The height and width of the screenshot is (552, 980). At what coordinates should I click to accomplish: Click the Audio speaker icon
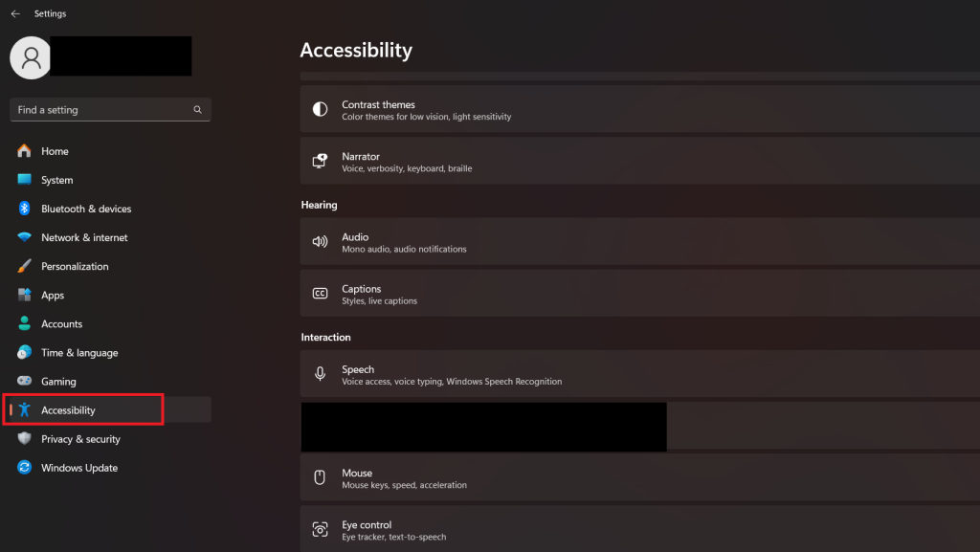(x=321, y=242)
